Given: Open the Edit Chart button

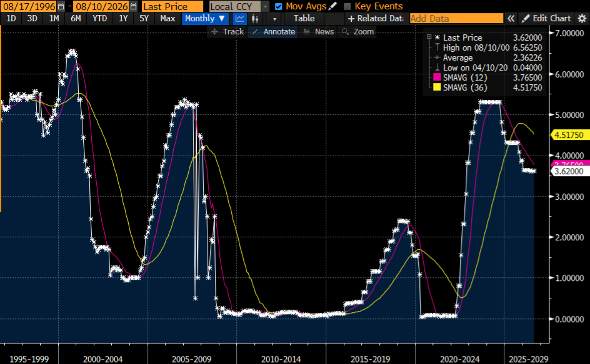Looking at the screenshot, I should [x=547, y=19].
